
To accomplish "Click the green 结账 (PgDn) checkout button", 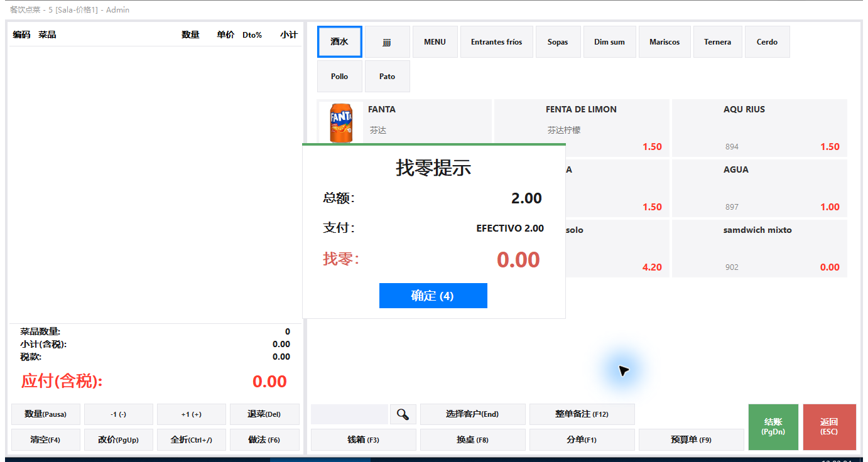I will (774, 427).
